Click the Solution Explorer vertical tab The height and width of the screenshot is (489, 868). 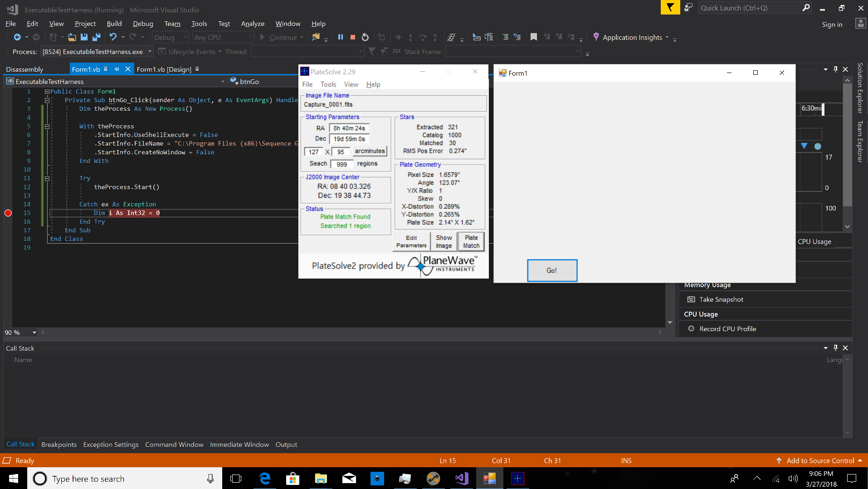pyautogui.click(x=859, y=88)
